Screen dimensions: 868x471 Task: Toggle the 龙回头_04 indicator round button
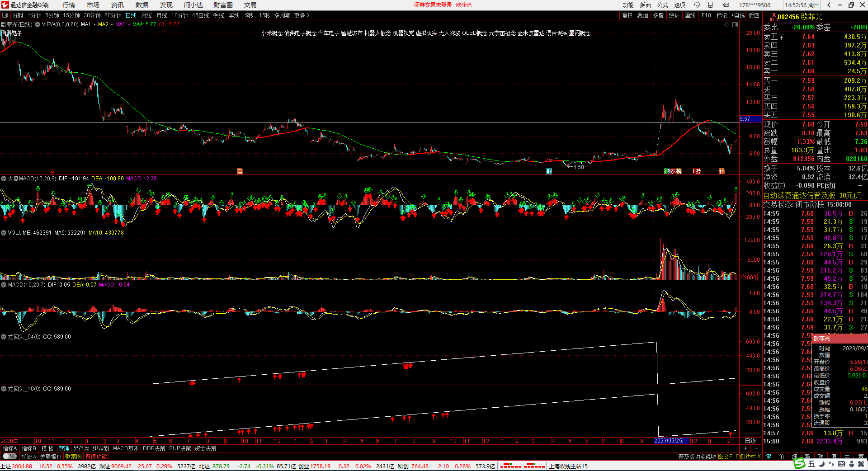tap(4, 337)
